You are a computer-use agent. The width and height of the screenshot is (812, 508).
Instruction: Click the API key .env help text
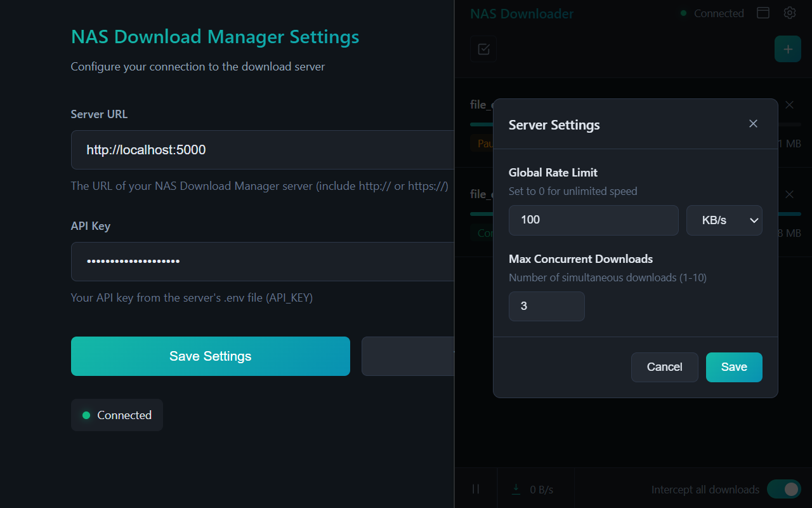[x=192, y=297]
